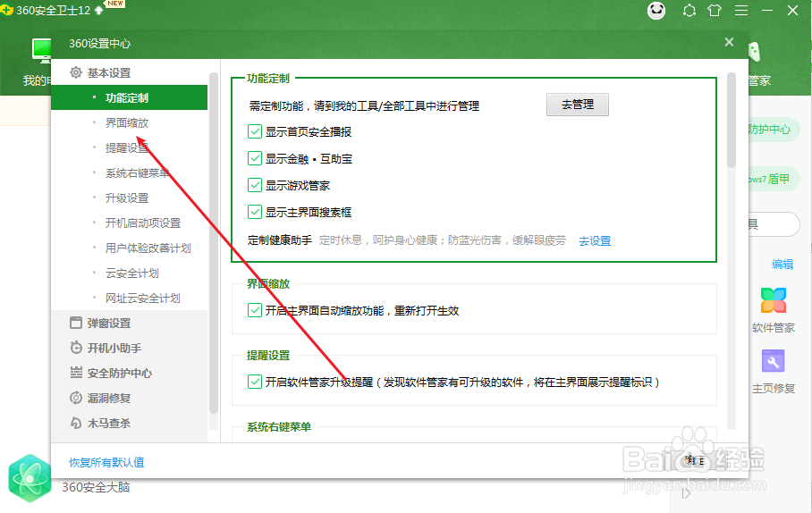812x513 pixels.
Task: Open the user avatar in title bar
Action: point(656,11)
